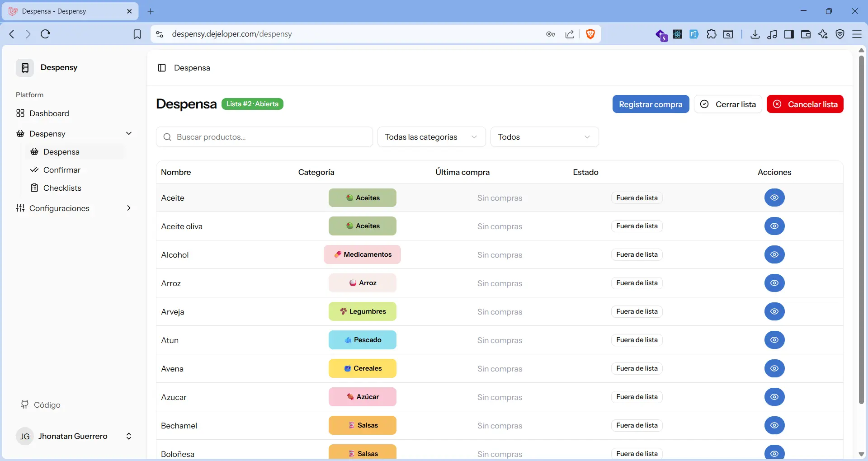Open site settings icon left of URL
Viewport: 868px width, 461px height.
pos(160,34)
